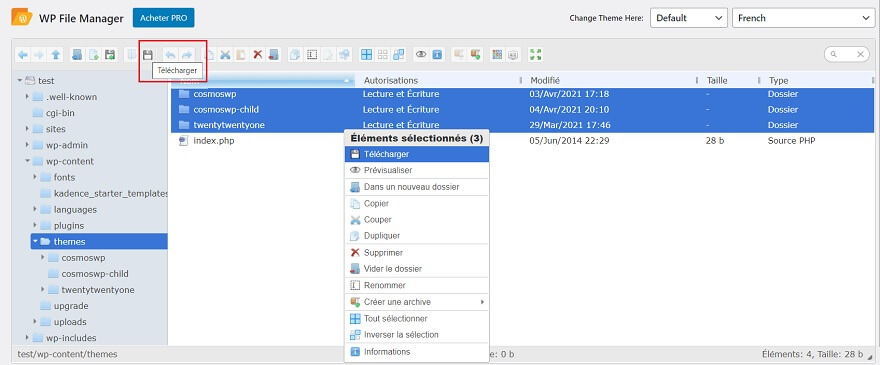
Task: Select Dans un nouveau dossier menu entry
Action: (x=417, y=187)
